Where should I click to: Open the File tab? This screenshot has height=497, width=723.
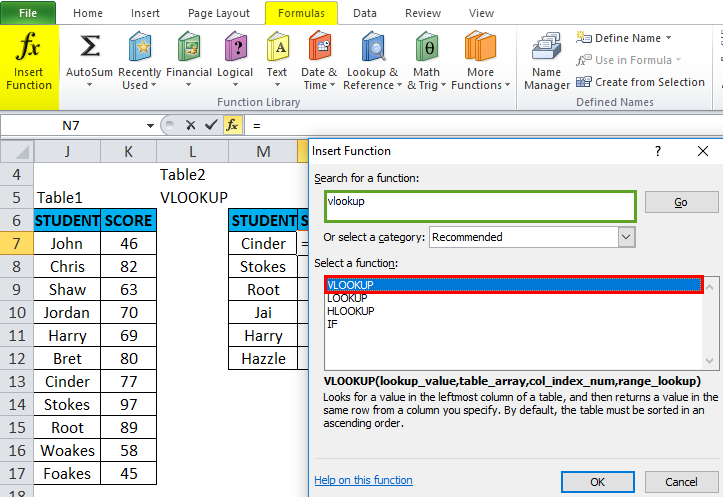coord(28,13)
